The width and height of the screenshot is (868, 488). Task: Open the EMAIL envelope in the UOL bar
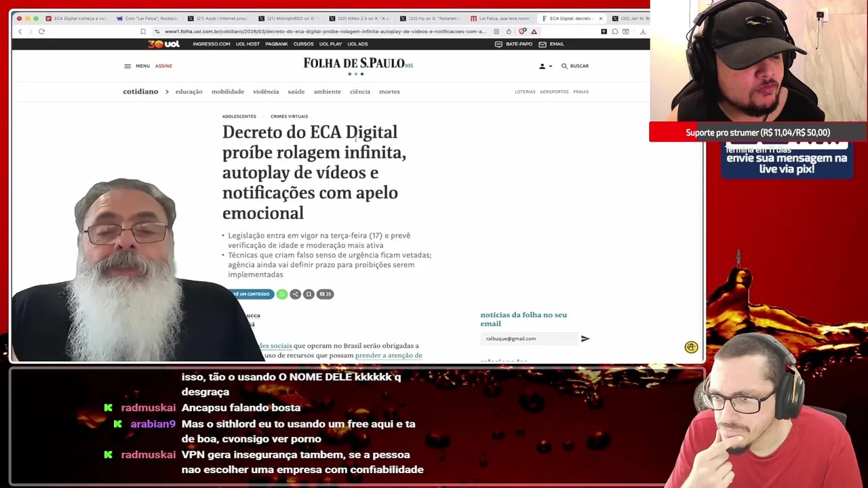pyautogui.click(x=542, y=44)
